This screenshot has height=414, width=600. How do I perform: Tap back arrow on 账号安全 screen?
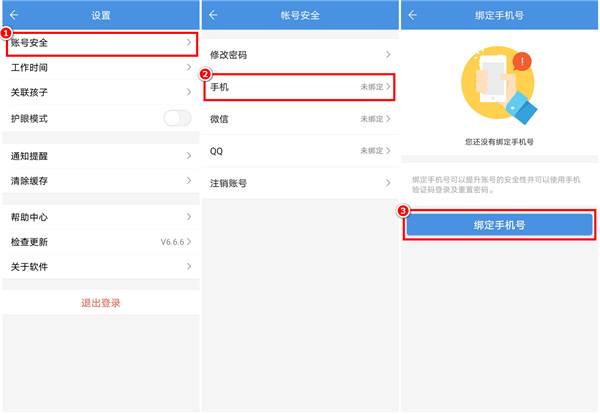click(x=212, y=15)
